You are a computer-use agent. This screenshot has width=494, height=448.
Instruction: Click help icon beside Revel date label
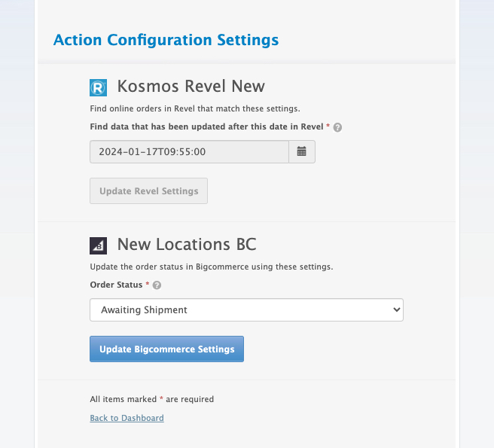click(337, 127)
